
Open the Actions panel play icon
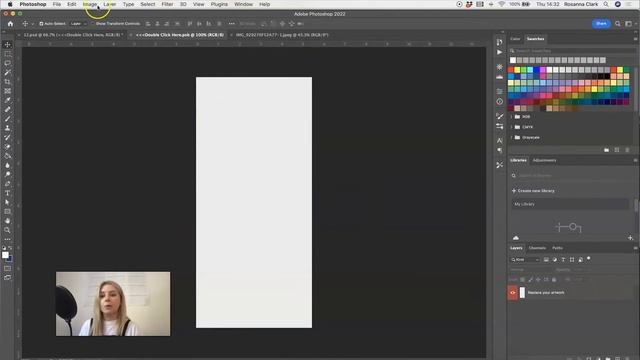[500, 52]
